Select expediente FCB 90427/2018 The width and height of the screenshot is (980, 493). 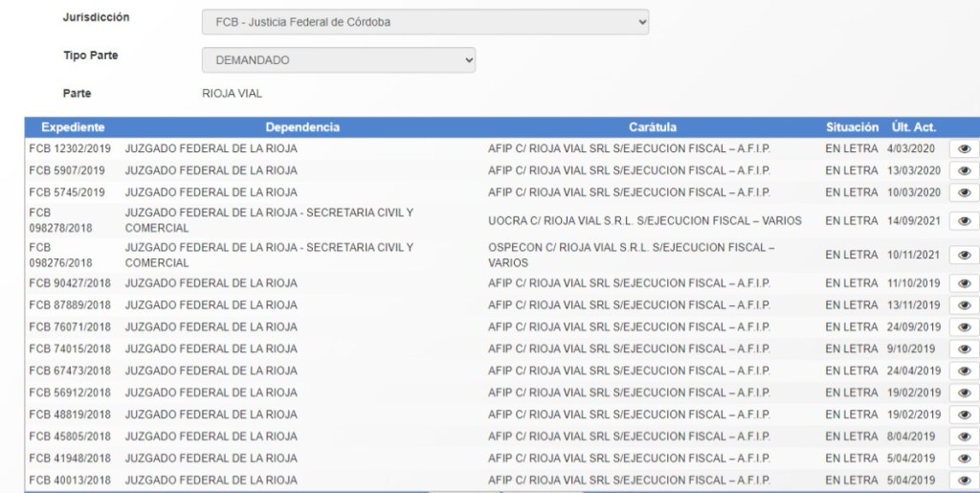point(70,283)
